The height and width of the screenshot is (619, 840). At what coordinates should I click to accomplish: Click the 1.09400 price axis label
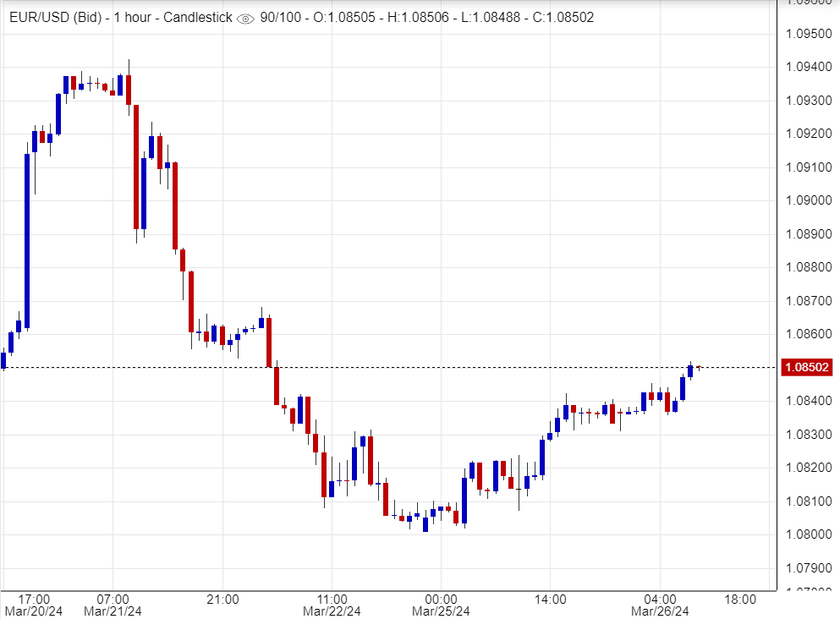[808, 67]
